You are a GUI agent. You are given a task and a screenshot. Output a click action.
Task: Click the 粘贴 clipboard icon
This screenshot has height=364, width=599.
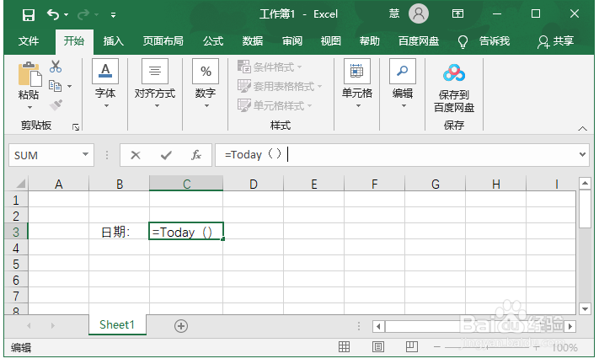click(x=29, y=73)
